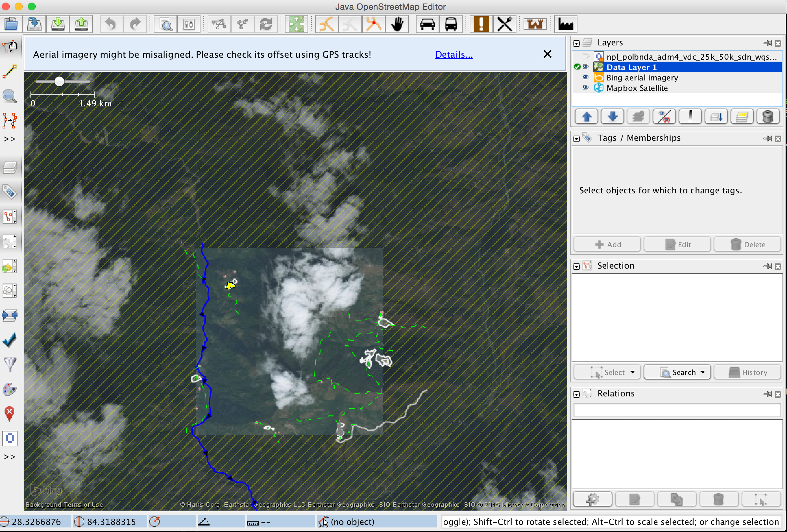This screenshot has width=787, height=532.
Task: Select the Draw Nodes tool
Action: [9, 71]
